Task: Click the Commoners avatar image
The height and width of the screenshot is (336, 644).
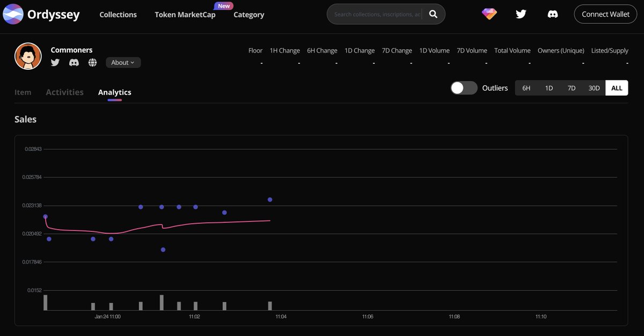Action: tap(28, 56)
